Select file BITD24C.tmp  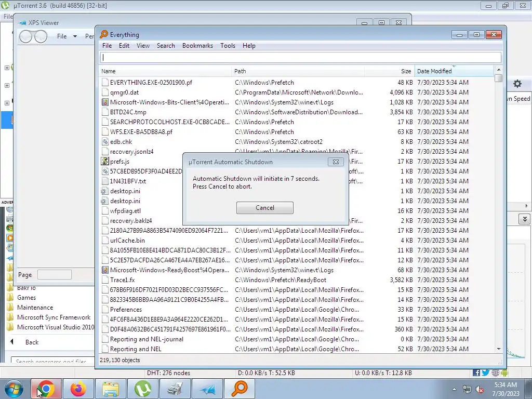click(x=128, y=112)
